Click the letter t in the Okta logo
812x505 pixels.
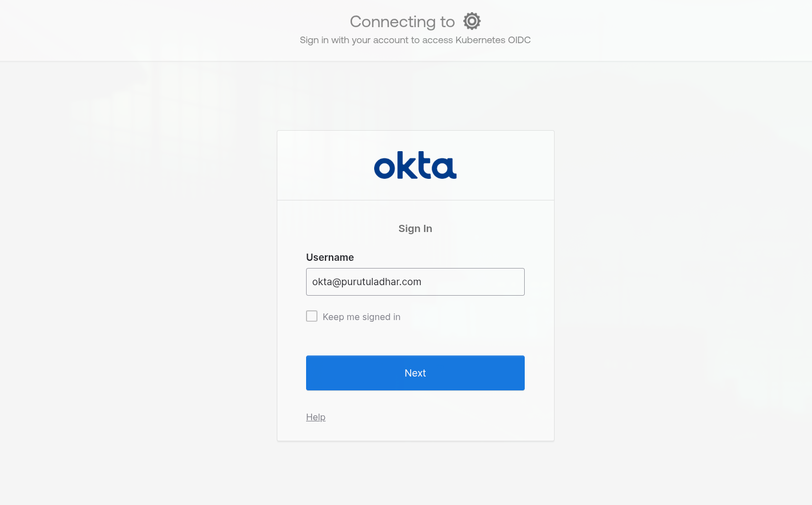coord(423,166)
